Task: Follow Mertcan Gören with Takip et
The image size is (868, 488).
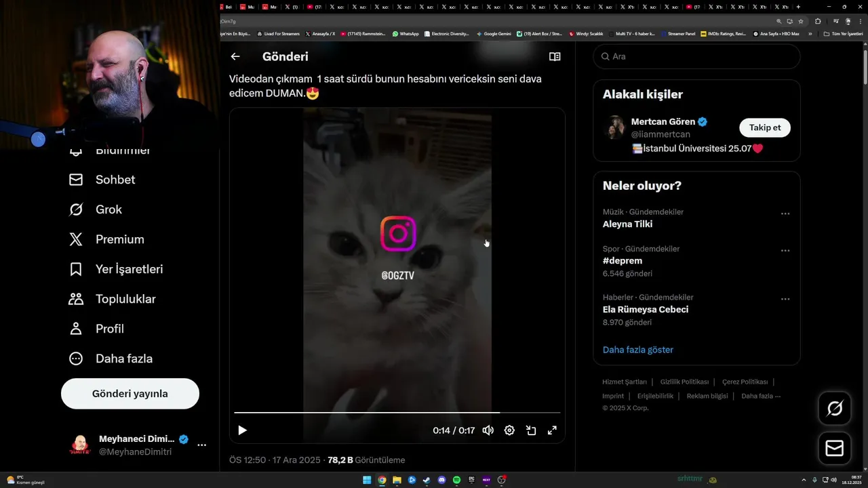Action: [x=765, y=127]
